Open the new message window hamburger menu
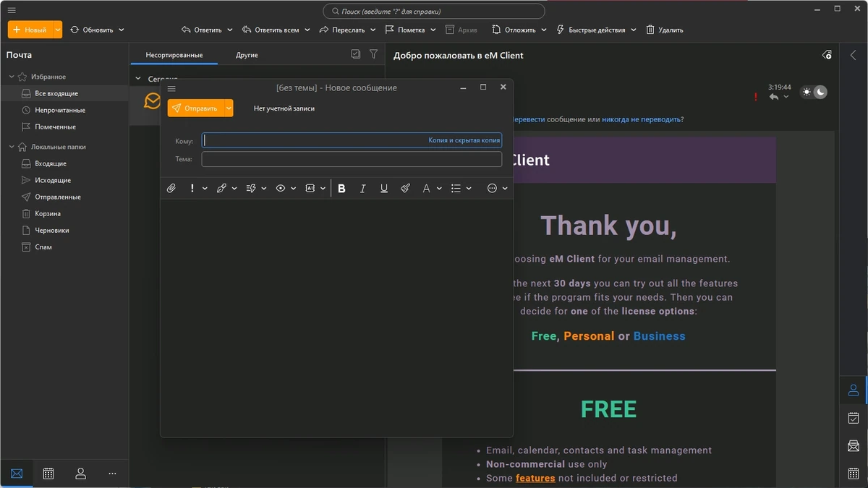 (x=171, y=88)
